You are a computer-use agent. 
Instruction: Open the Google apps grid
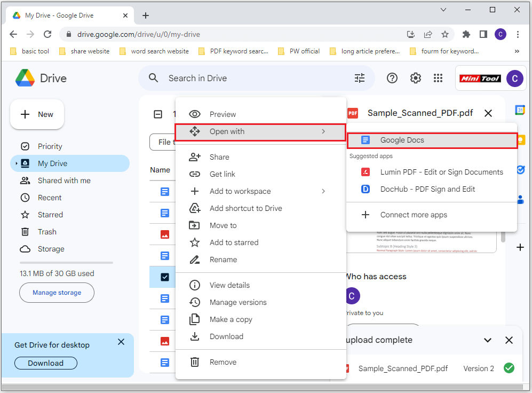(x=438, y=78)
